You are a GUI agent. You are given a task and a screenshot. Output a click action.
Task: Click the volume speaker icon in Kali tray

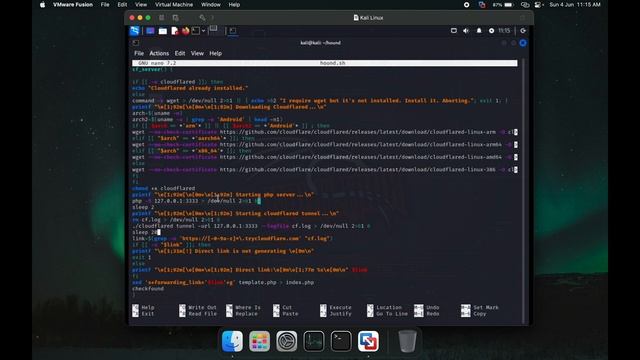[466, 31]
